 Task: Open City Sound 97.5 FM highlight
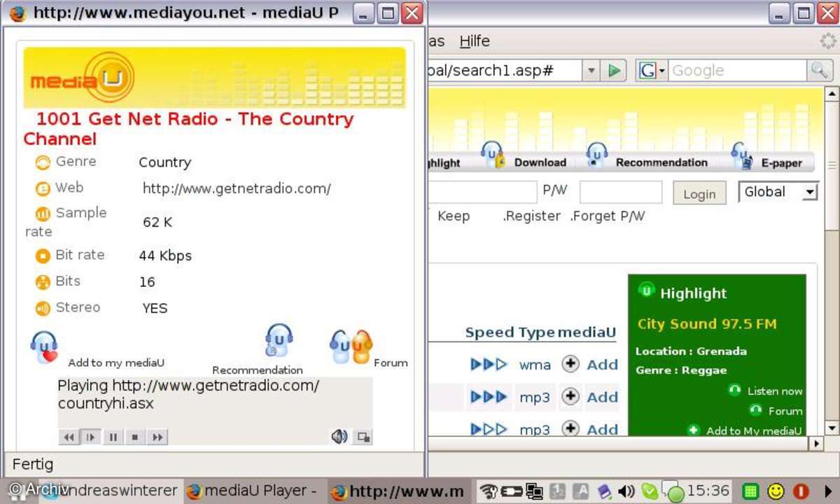(707, 324)
